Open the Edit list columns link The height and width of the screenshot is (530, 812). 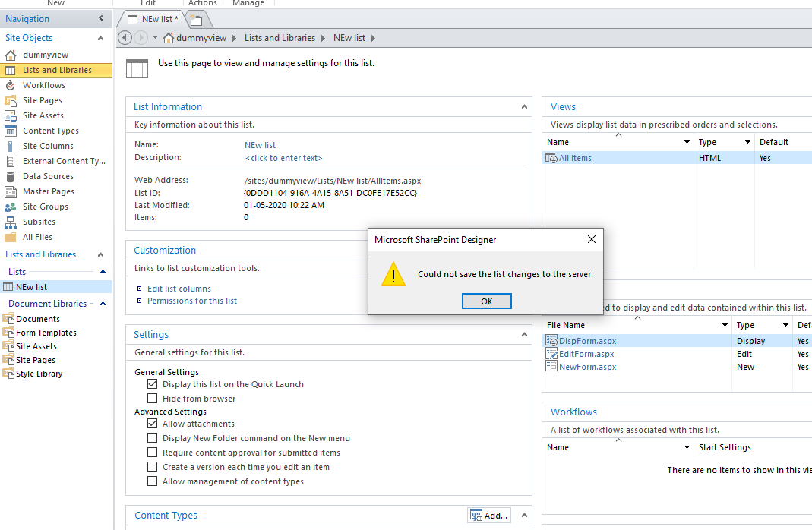click(179, 289)
